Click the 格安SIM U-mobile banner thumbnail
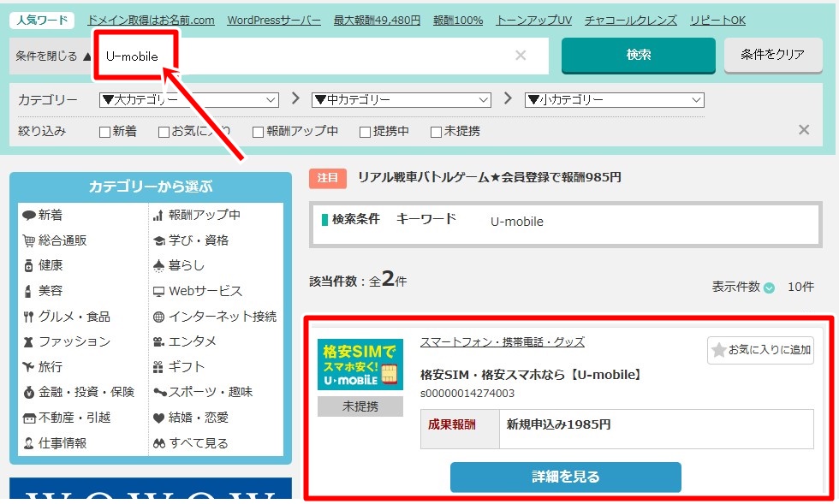 tap(360, 365)
